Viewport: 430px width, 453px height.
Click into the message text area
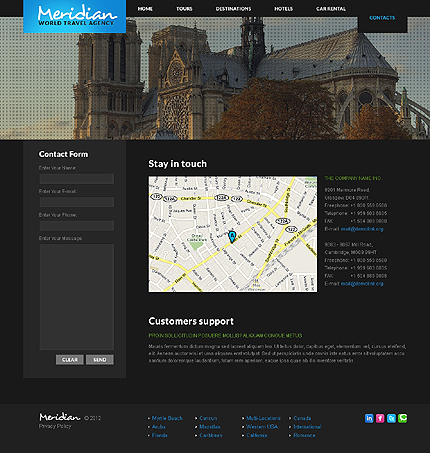(77, 297)
